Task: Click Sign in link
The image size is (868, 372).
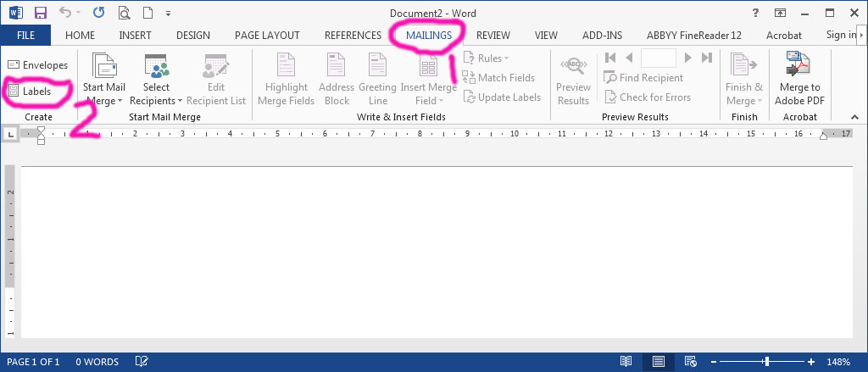Action: tap(840, 35)
